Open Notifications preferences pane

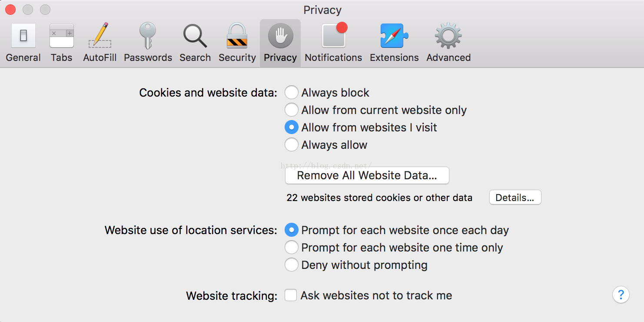tap(333, 43)
